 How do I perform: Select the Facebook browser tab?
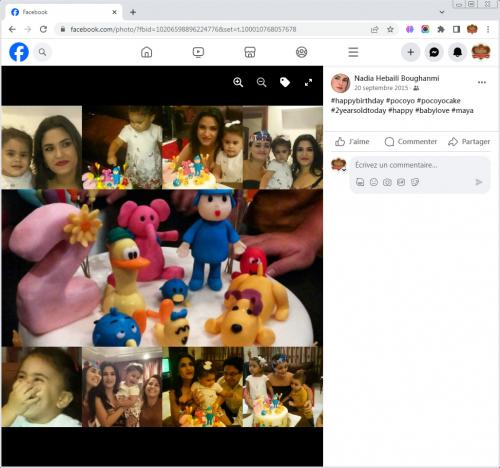tap(63, 12)
